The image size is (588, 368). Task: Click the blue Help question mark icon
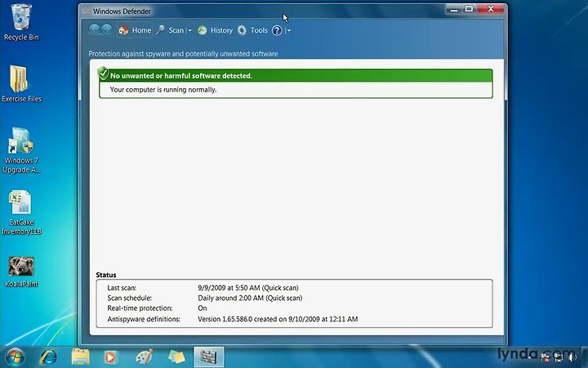[277, 30]
